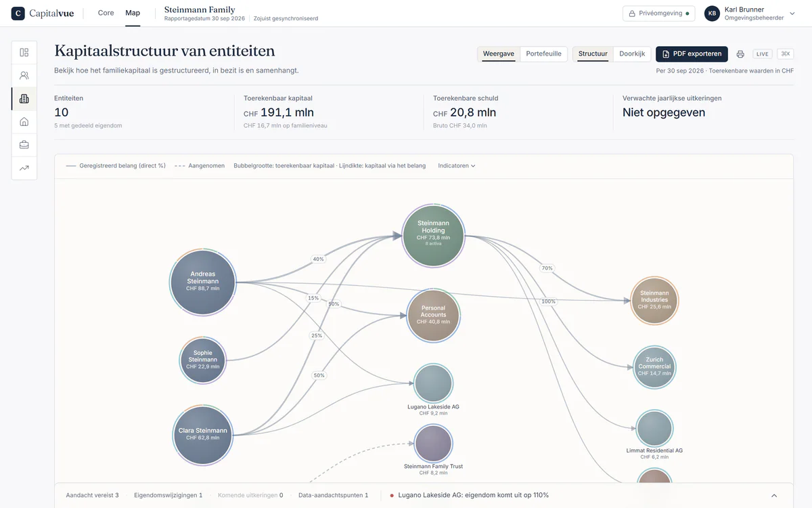The width and height of the screenshot is (812, 508).
Task: Click the printer icon
Action: [x=740, y=54]
